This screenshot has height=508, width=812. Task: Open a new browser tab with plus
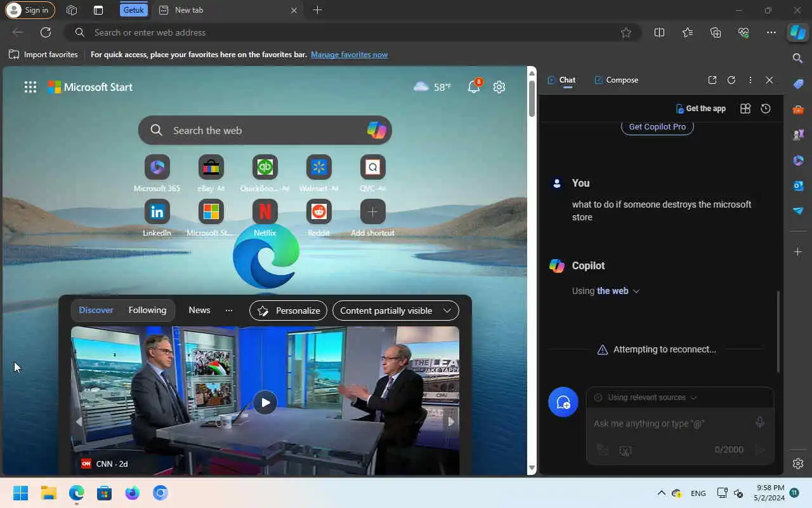coord(317,10)
